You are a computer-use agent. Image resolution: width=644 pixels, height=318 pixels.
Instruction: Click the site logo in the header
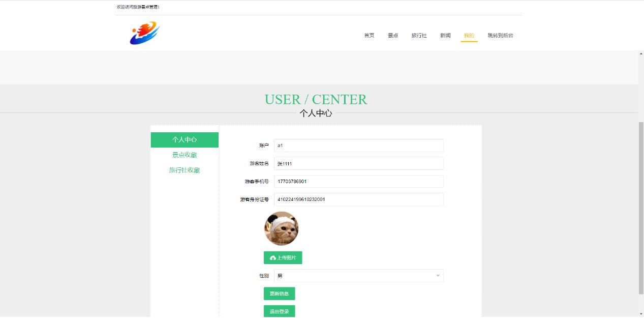[x=145, y=33]
